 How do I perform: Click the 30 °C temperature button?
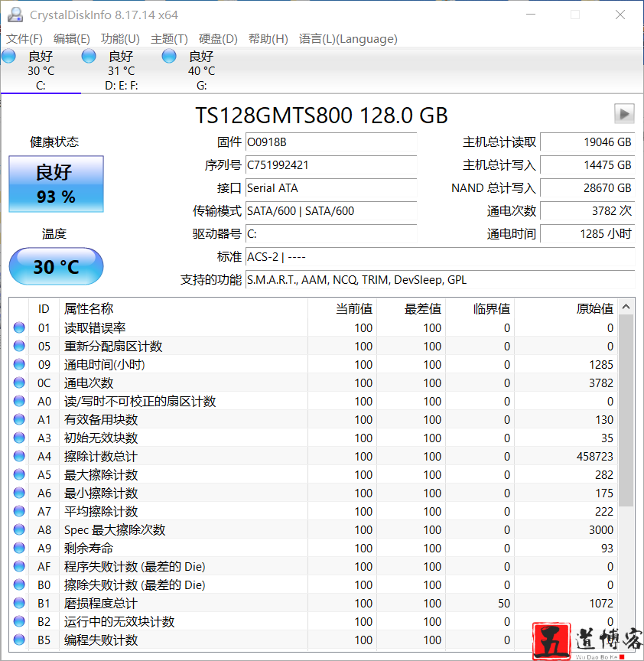pos(56,266)
